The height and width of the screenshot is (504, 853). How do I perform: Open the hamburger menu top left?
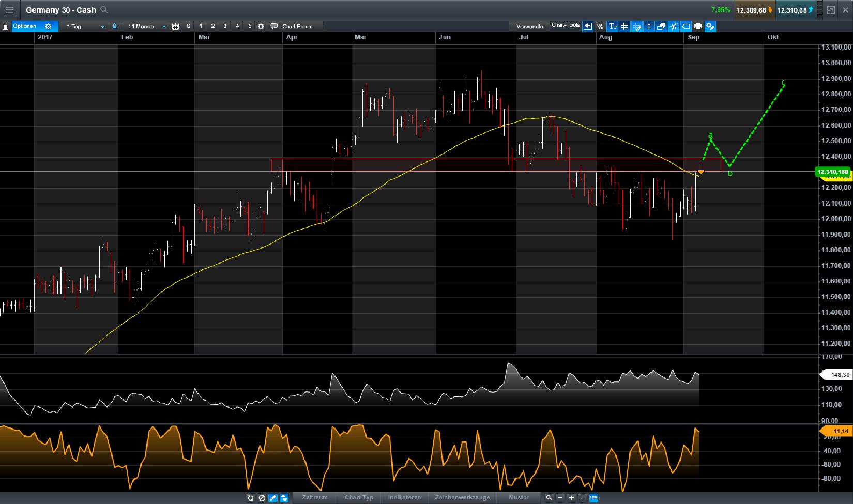[x=10, y=10]
